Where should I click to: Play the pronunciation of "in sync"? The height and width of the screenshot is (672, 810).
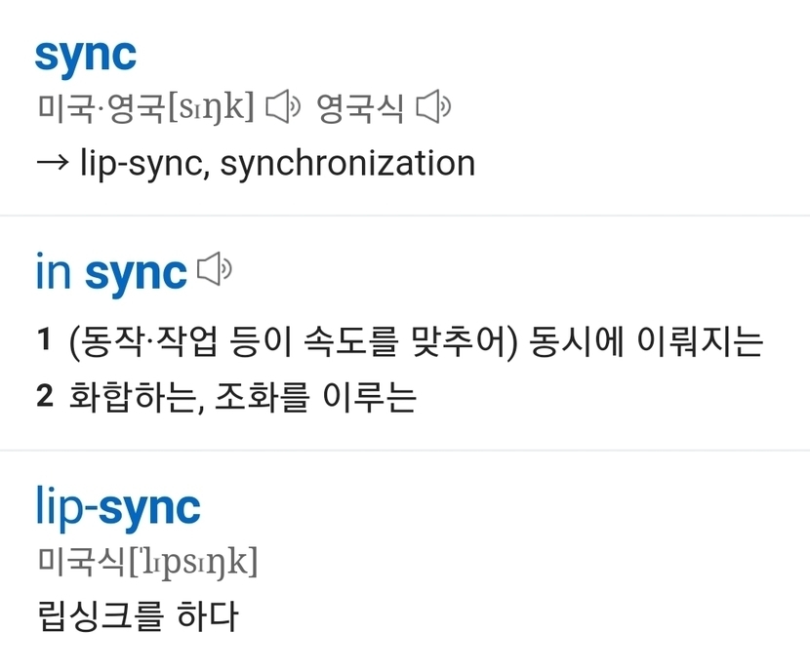point(215,270)
